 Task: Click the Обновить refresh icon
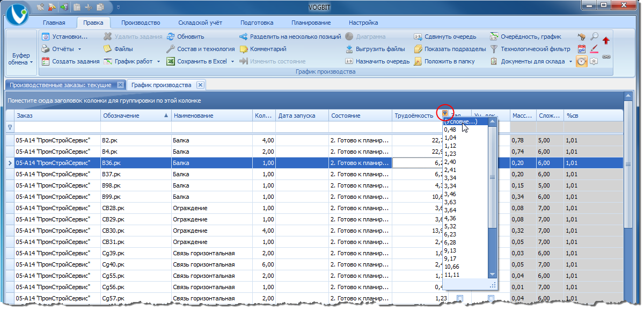(171, 37)
